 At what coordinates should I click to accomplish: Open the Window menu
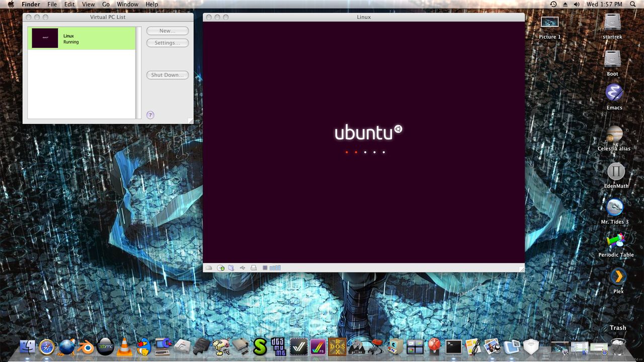(127, 4)
